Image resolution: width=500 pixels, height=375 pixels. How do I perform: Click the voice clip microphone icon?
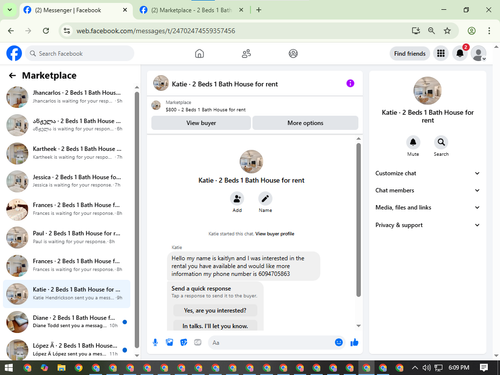[x=155, y=342]
